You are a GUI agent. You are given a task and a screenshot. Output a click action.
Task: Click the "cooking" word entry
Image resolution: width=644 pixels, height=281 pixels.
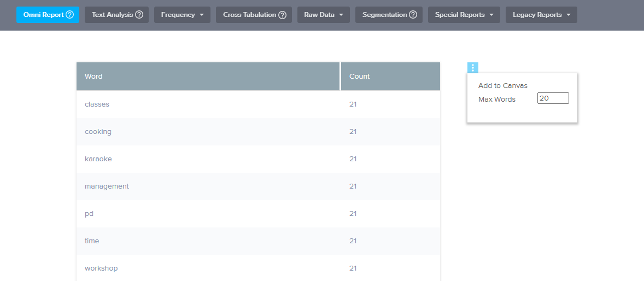pyautogui.click(x=98, y=132)
